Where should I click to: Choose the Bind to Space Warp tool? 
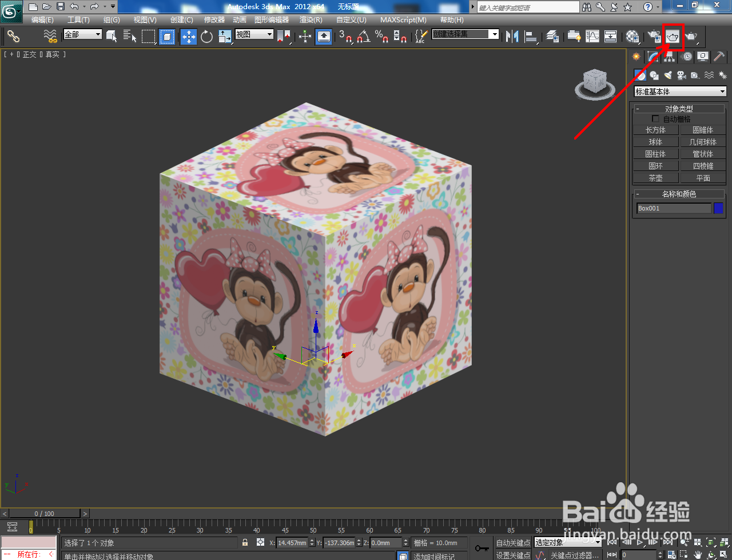tap(50, 37)
